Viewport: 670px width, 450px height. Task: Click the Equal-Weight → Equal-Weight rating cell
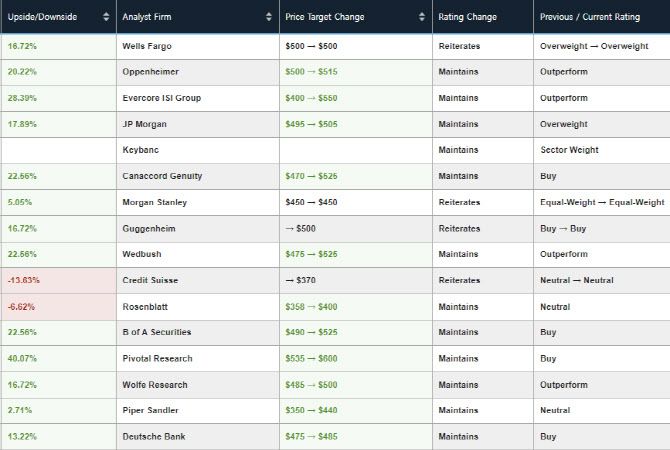click(601, 202)
